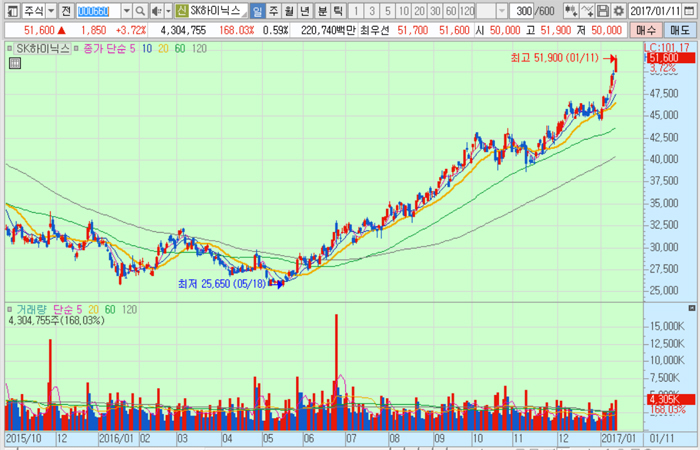Switch chart to monthly (월) period

click(290, 10)
